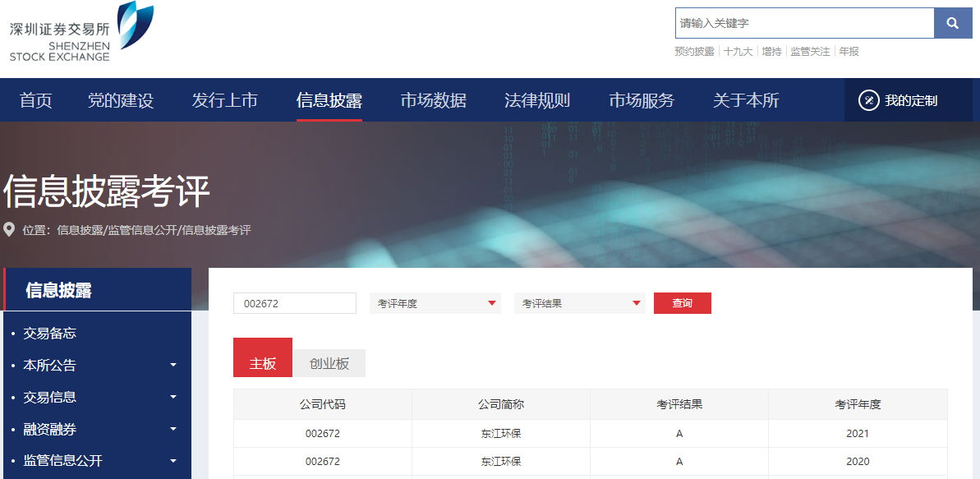Open the 关于本所 navigation item
This screenshot has height=479, width=980.
click(x=746, y=100)
